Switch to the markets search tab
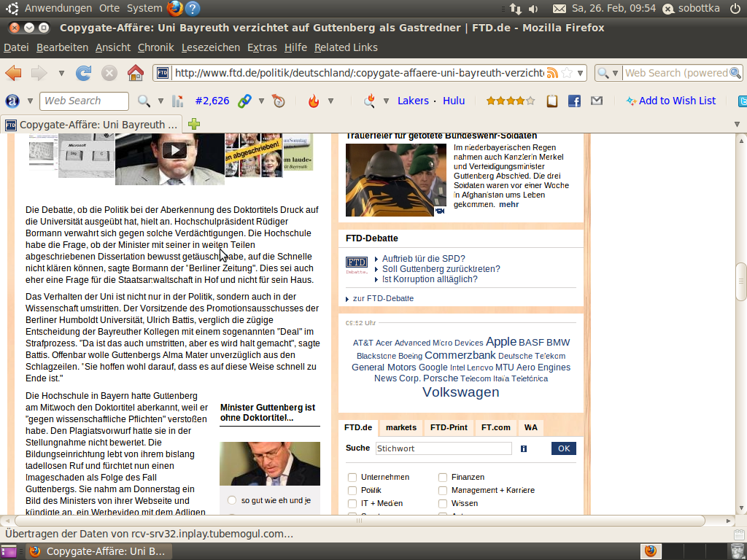Viewport: 747px width, 560px height. coord(401,427)
